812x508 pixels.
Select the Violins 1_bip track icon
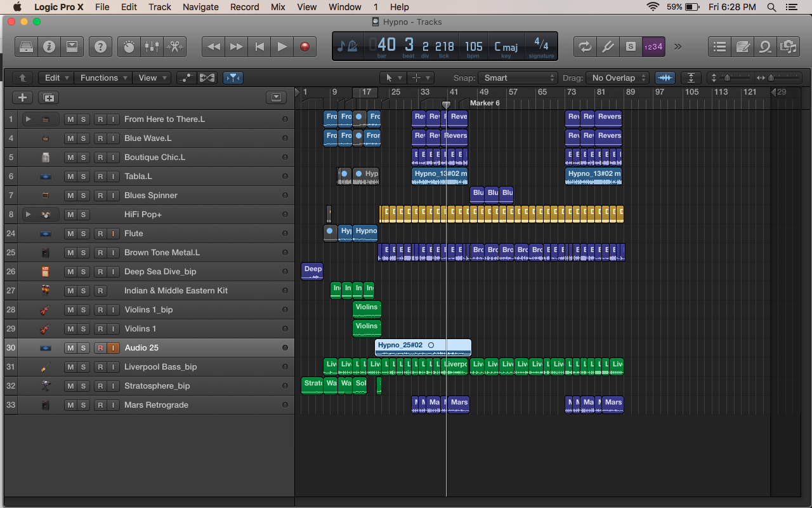tap(45, 310)
